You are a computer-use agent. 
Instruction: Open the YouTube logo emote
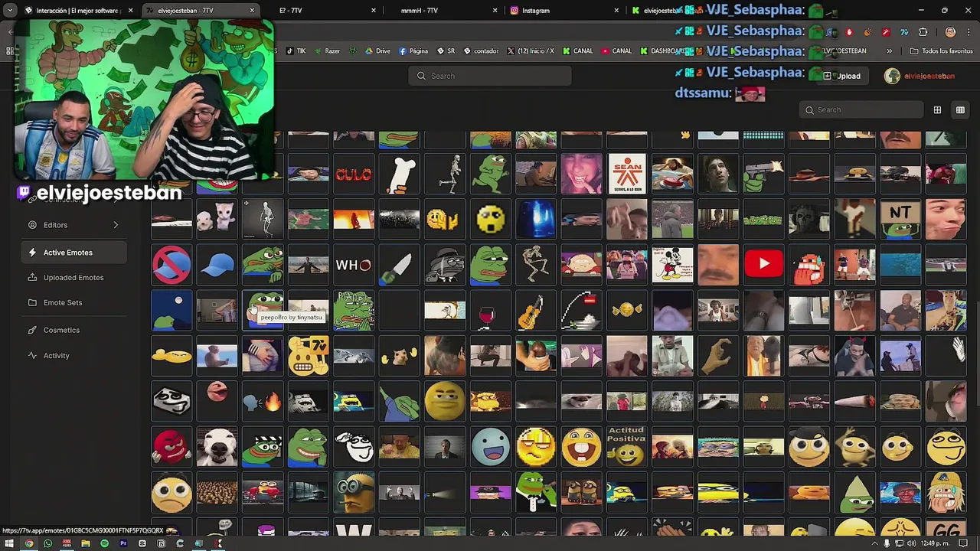coord(763,265)
